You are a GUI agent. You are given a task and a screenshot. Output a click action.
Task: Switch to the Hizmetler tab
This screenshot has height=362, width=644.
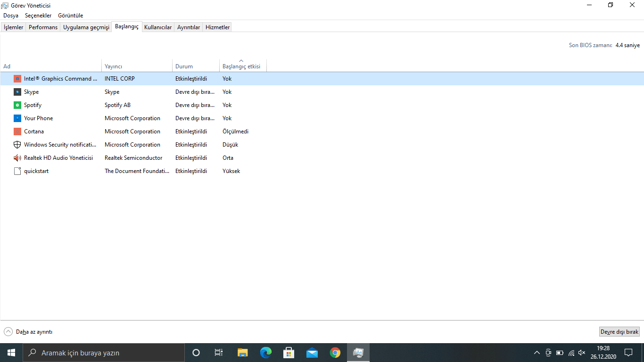(x=218, y=27)
